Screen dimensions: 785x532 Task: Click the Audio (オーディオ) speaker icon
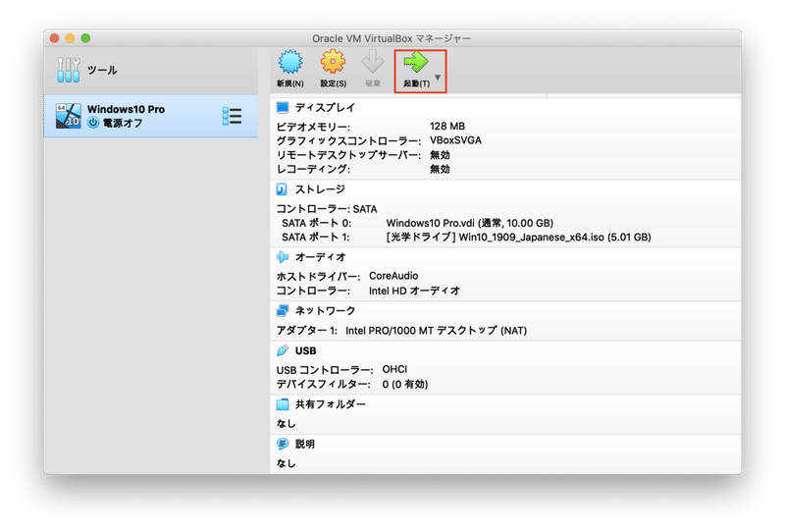point(283,257)
